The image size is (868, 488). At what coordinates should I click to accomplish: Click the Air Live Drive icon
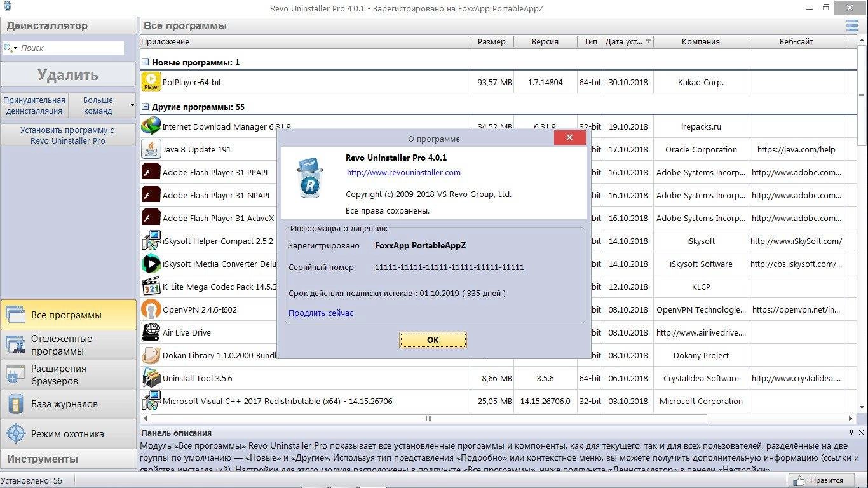(151, 332)
